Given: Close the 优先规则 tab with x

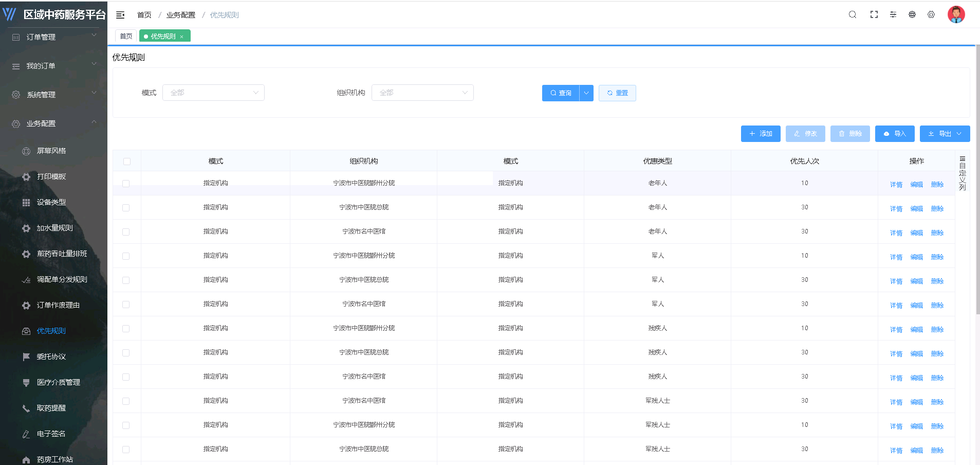Looking at the screenshot, I should 181,37.
